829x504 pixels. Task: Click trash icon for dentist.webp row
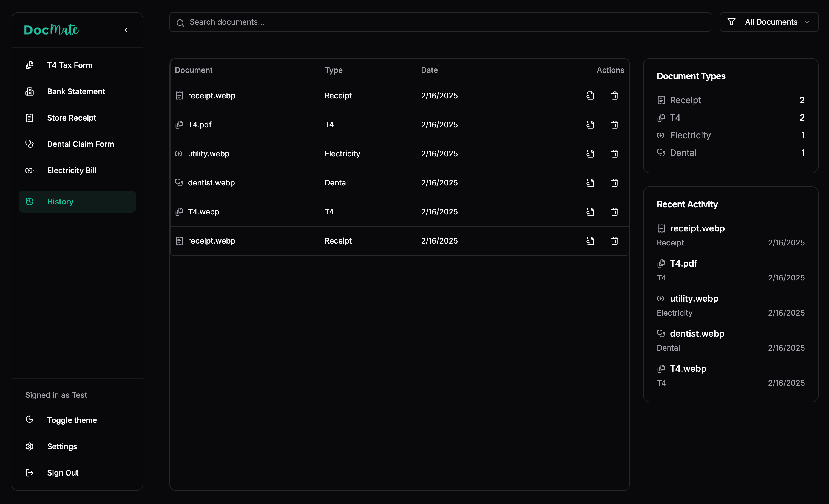(x=614, y=183)
